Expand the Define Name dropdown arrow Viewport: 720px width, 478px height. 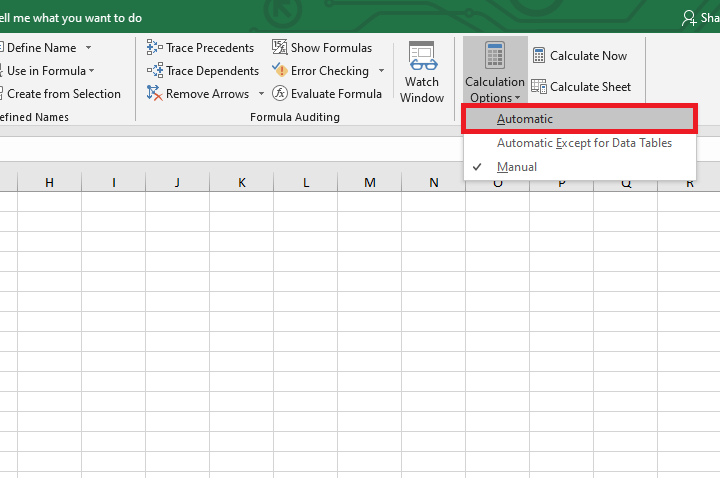click(x=88, y=47)
